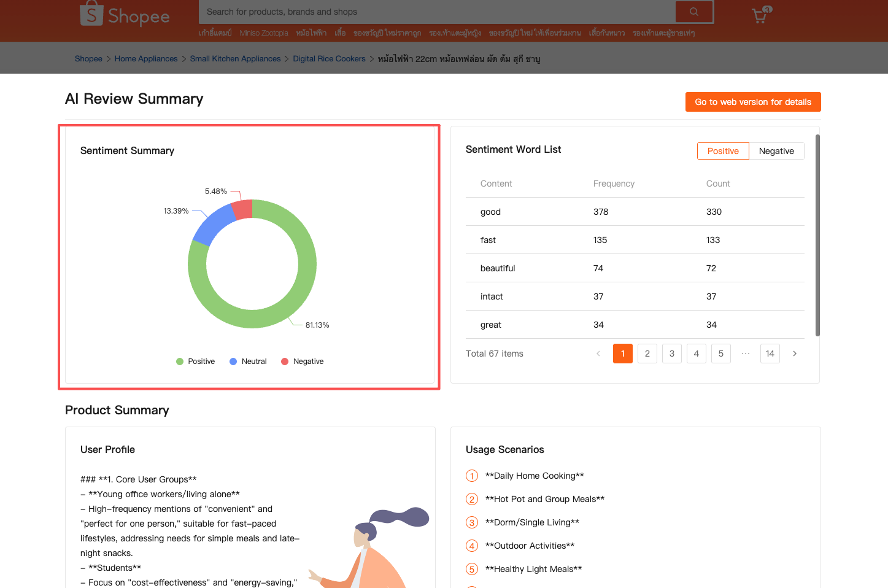
Task: Switch to the Negative sentiment tab
Action: point(776,151)
